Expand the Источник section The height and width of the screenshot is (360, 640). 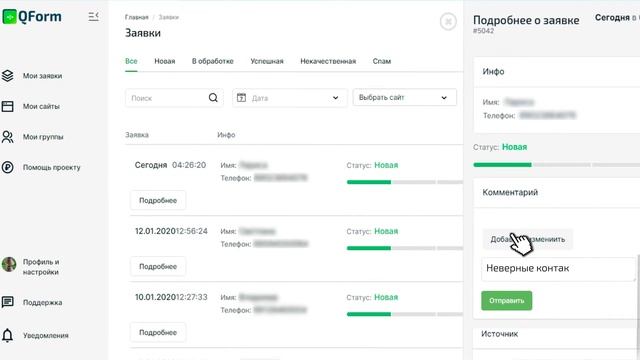pyautogui.click(x=557, y=334)
